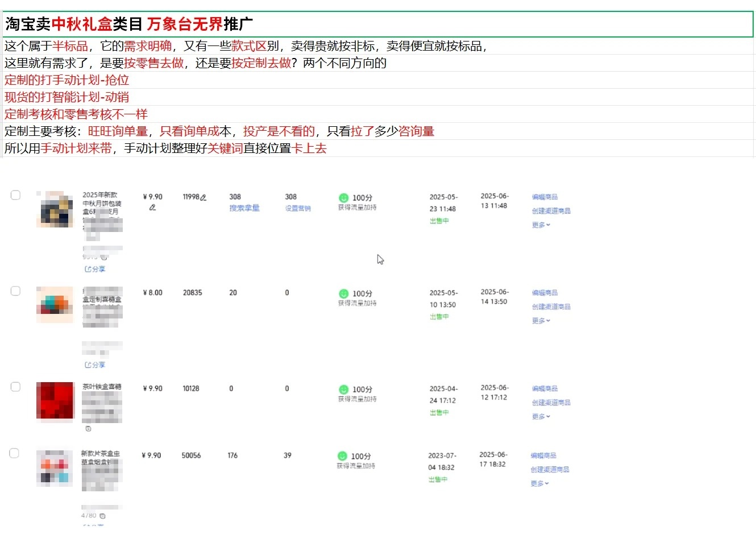Click the 出售中 status under 2023-07-04 18:32
The image size is (756, 559).
438,479
